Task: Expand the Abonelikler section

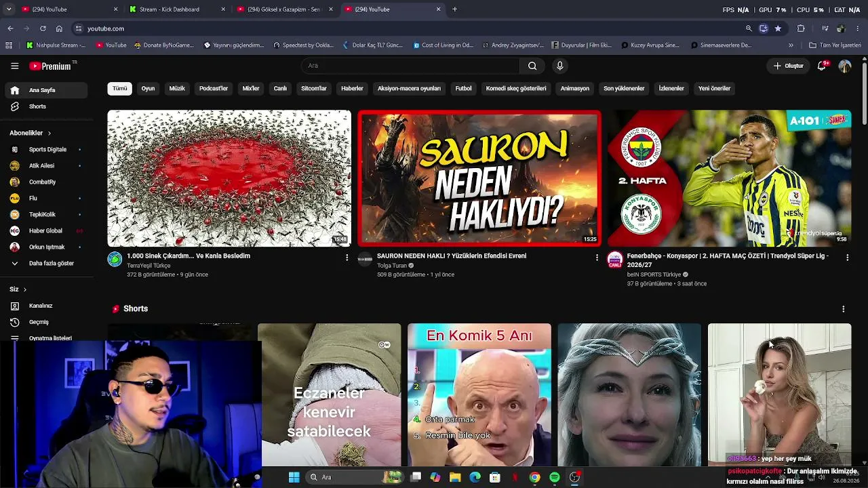Action: (x=31, y=133)
